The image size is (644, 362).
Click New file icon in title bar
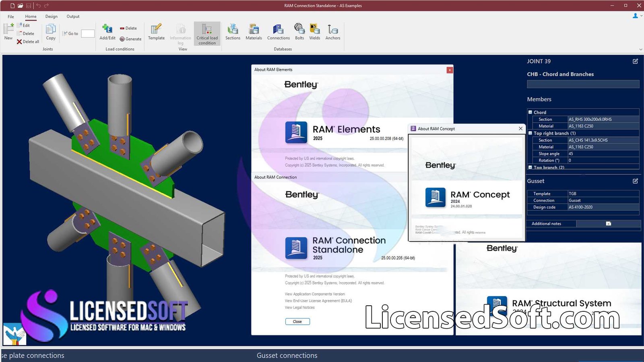pos(12,6)
